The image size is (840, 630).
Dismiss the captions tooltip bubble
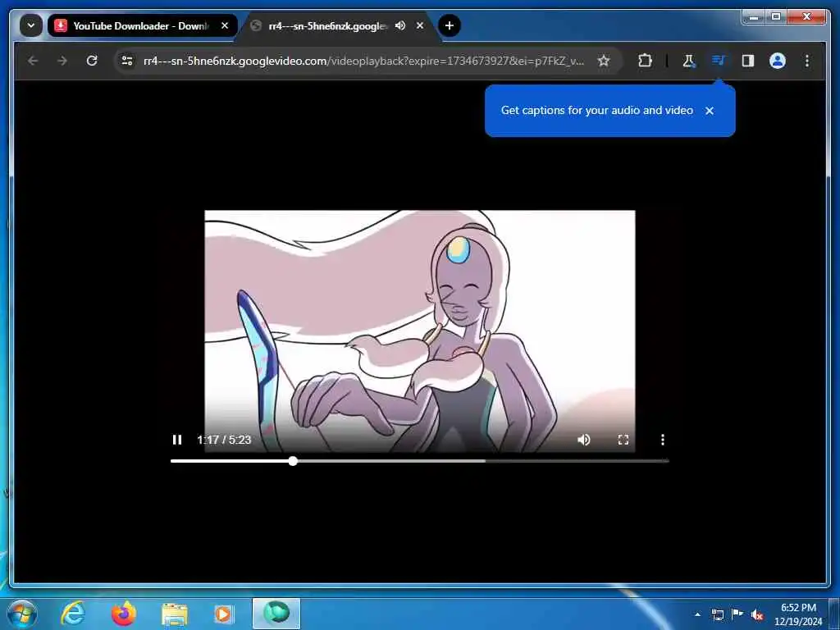point(710,111)
